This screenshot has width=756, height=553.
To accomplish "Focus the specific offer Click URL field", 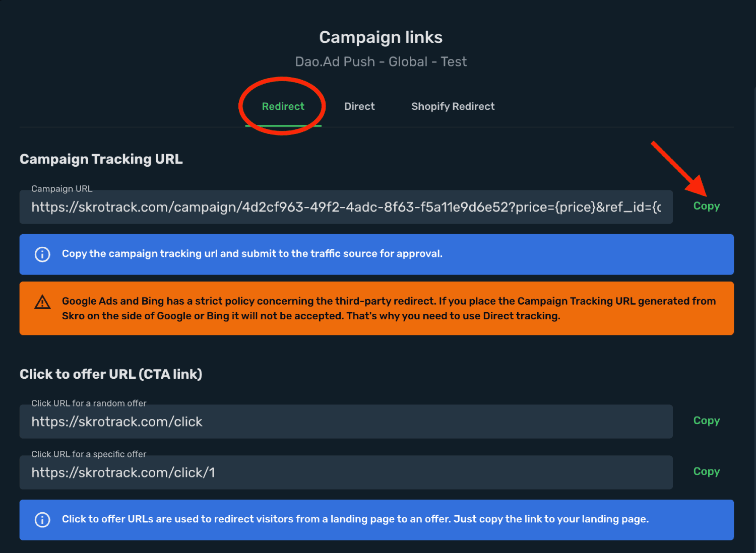I will [346, 472].
